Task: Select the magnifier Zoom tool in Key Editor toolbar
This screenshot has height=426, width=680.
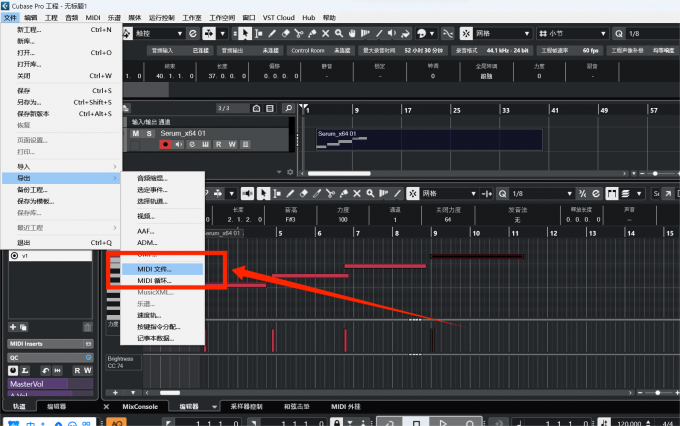Action: pos(370,193)
